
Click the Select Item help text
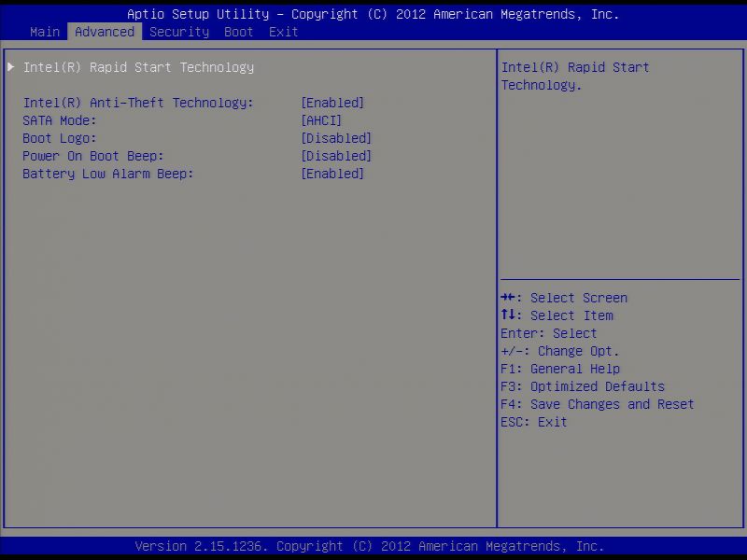coord(571,315)
